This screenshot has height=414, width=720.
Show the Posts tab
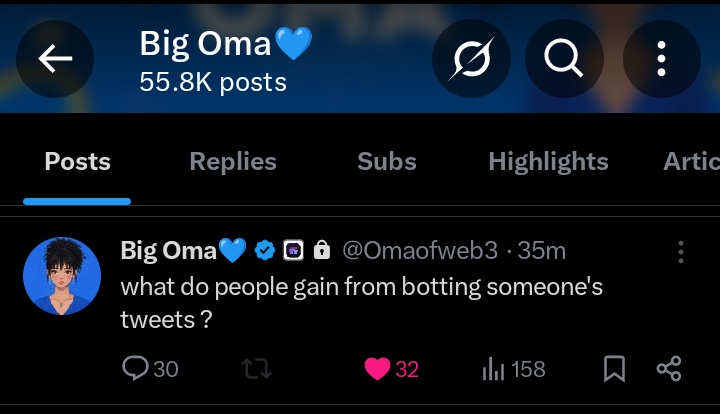coord(78,162)
